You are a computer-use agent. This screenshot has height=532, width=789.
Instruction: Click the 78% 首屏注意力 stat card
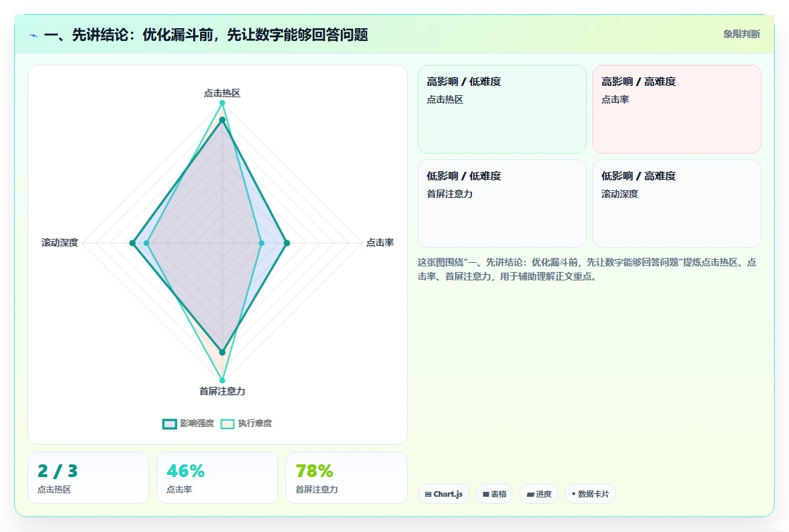pyautogui.click(x=346, y=478)
